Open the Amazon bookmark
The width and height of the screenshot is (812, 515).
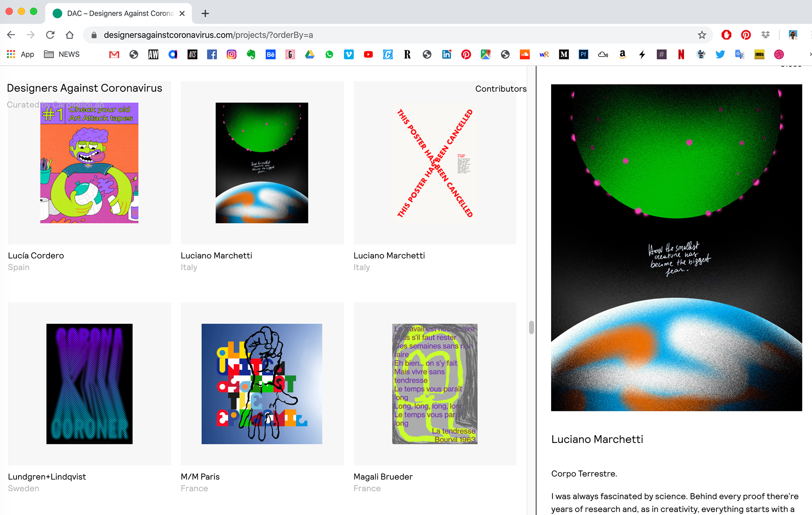click(623, 55)
